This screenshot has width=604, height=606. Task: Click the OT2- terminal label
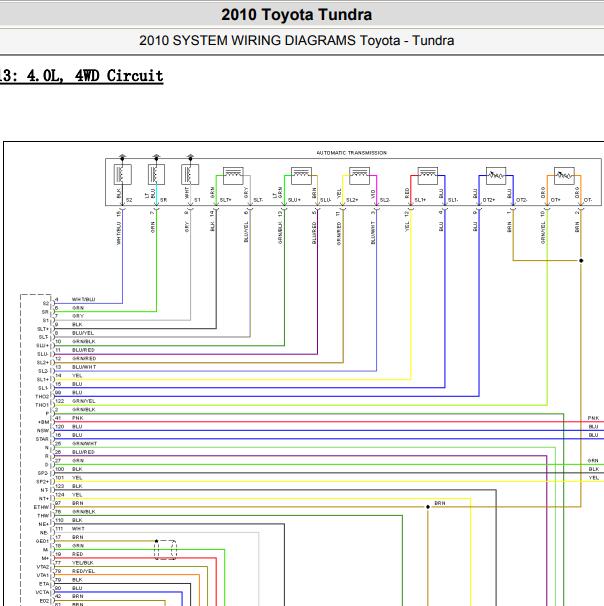pyautogui.click(x=522, y=200)
